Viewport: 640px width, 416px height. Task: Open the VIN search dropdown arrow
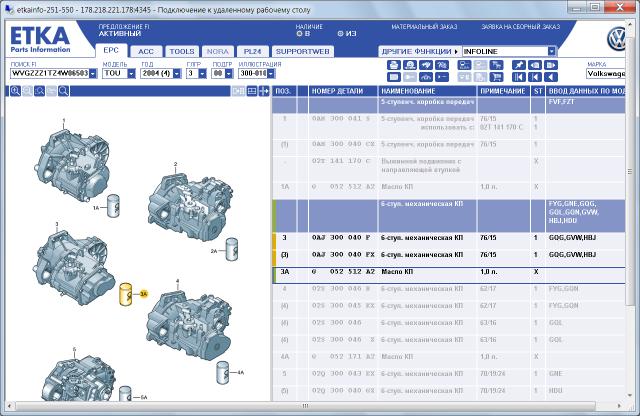(93, 73)
